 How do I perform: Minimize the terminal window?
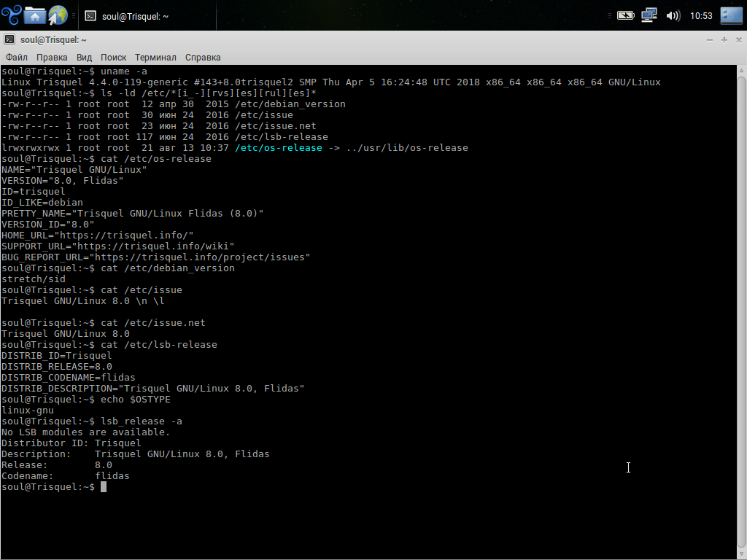click(710, 40)
